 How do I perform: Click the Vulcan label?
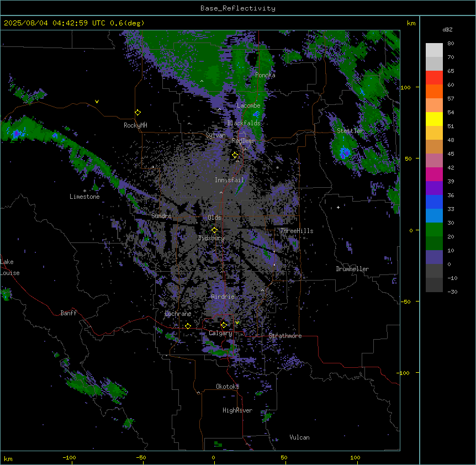[x=299, y=437]
